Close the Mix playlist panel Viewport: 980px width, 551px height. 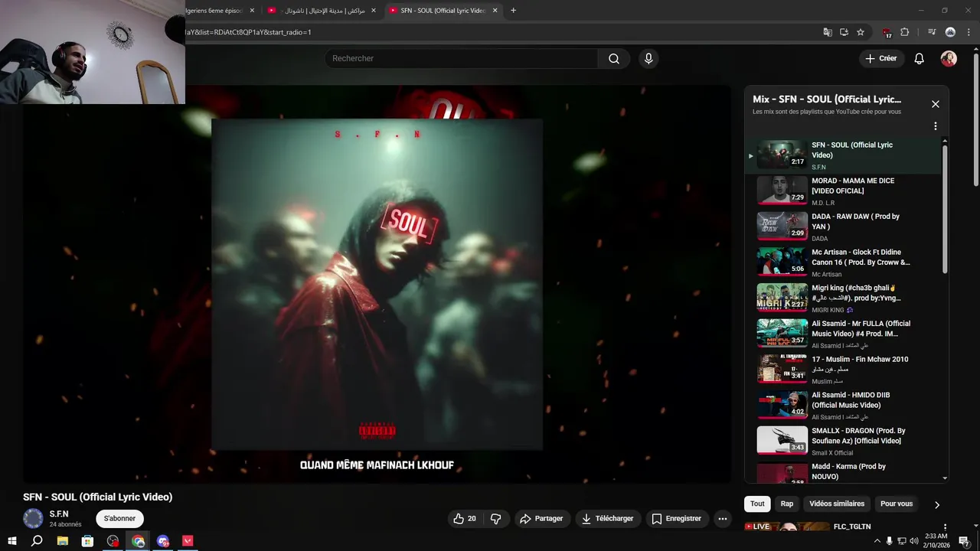pos(935,104)
